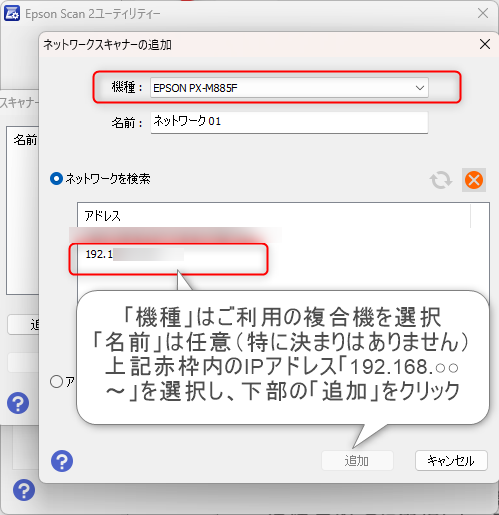This screenshot has width=499, height=515.
Task: Select the blurred address row above 192.1
Action: [176, 235]
